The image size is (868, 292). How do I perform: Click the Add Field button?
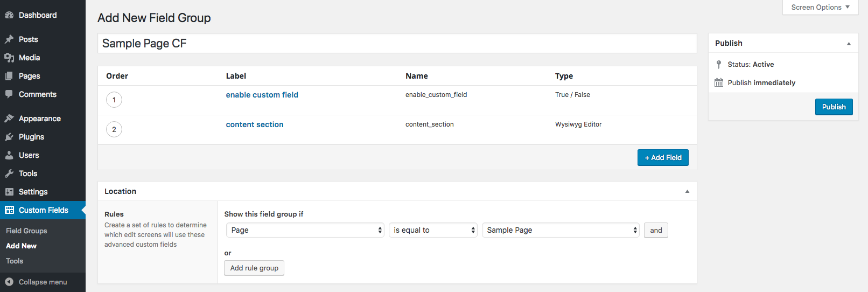point(663,157)
